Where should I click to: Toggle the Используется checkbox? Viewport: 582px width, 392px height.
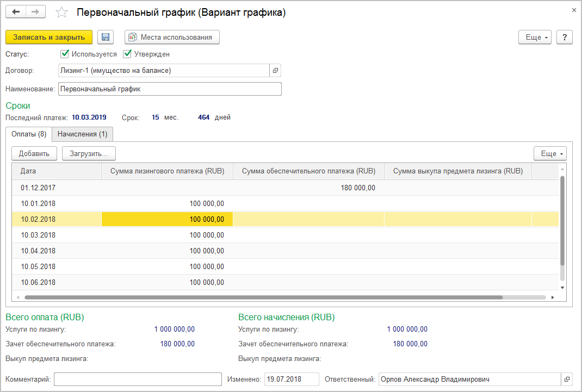65,54
